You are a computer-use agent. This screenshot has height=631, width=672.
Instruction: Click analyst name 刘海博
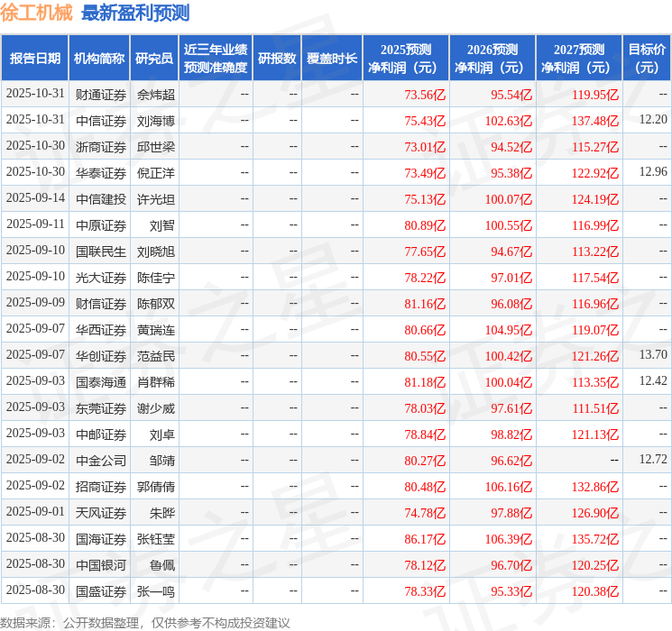[x=155, y=120]
